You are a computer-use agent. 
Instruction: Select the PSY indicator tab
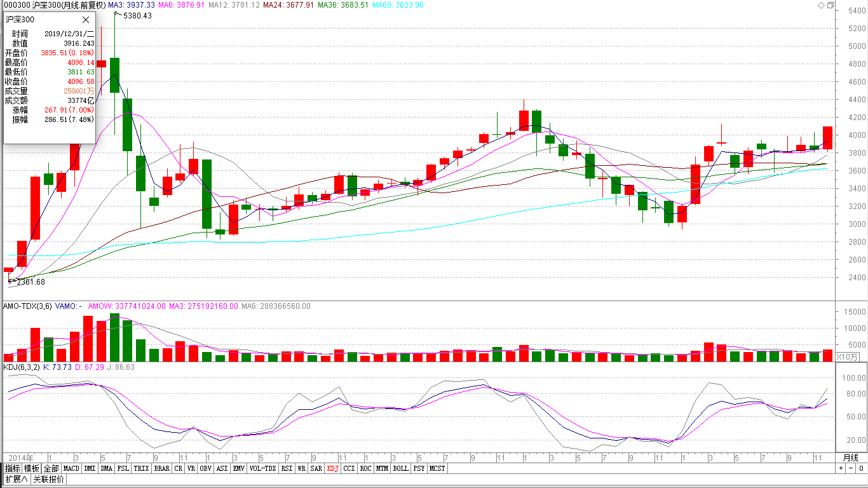tap(419, 468)
